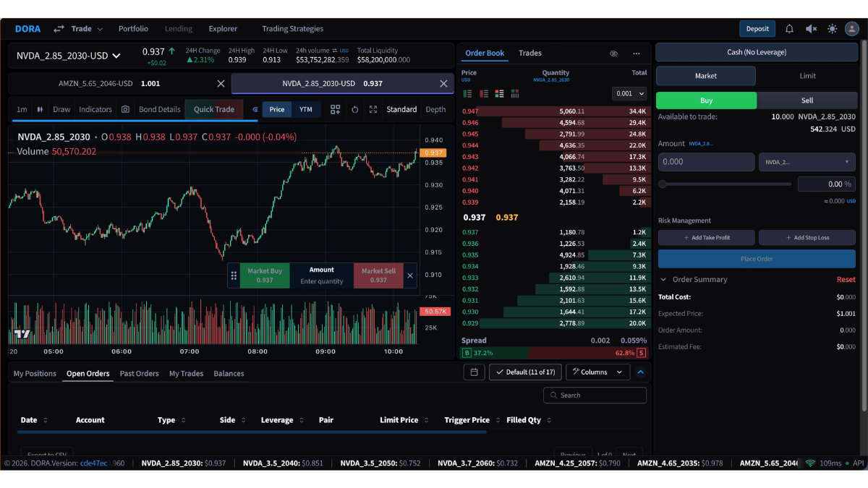Open the Default (11 of 17) dropdown
868x488 pixels.
coord(525,372)
